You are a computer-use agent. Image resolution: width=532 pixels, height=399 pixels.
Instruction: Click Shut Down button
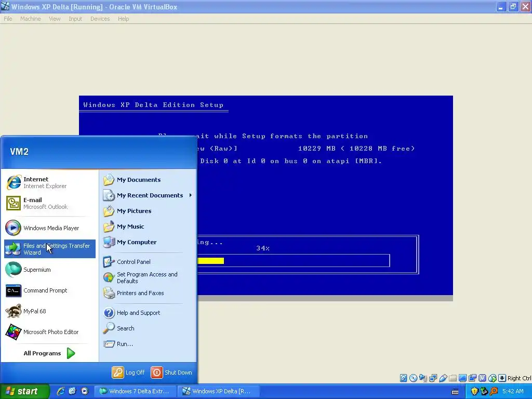[171, 373]
